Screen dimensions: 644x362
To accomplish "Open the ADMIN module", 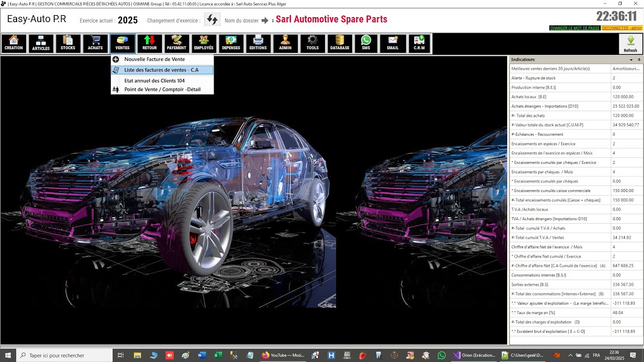I will coord(285,44).
